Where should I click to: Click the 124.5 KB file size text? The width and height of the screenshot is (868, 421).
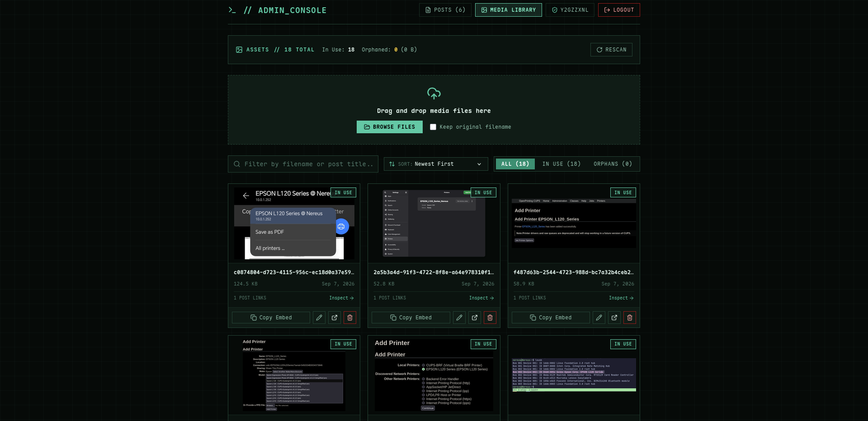click(245, 284)
